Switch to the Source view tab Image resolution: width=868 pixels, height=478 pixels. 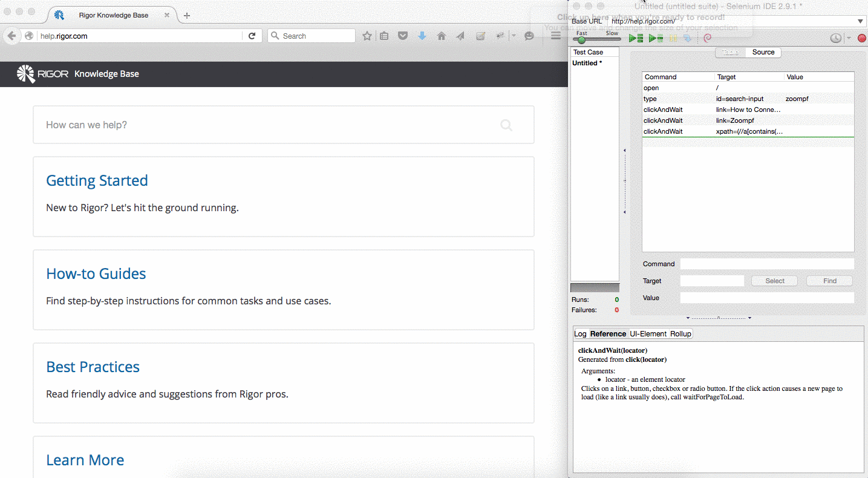tap(763, 52)
